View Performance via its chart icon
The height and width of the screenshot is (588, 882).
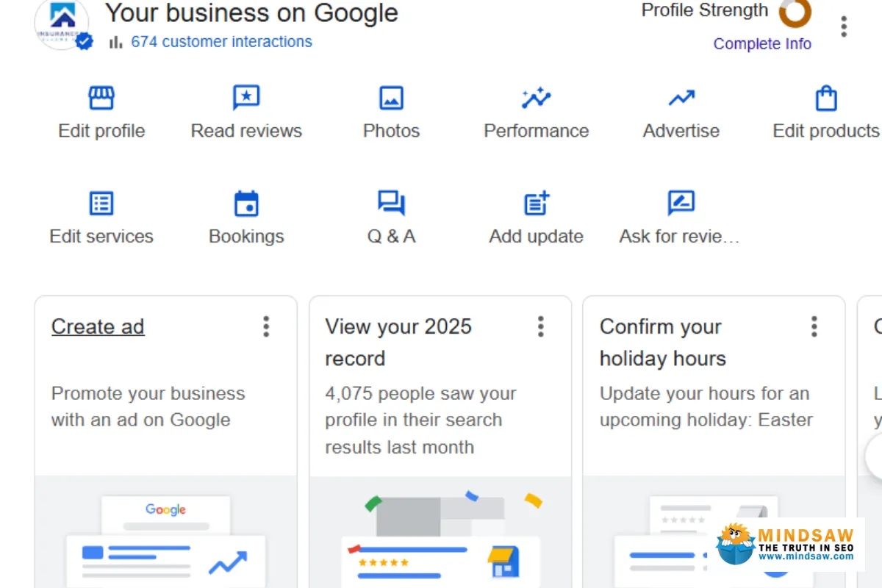[x=536, y=98]
